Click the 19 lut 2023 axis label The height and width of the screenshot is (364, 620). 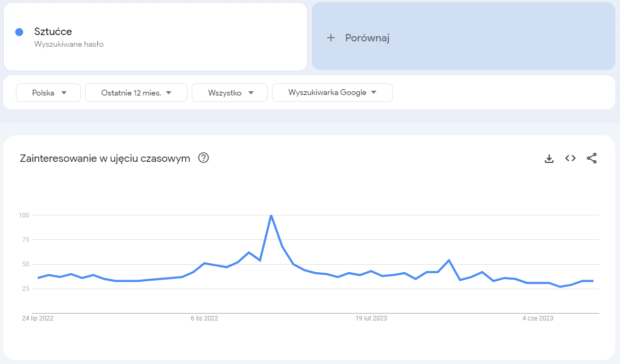[x=371, y=318]
